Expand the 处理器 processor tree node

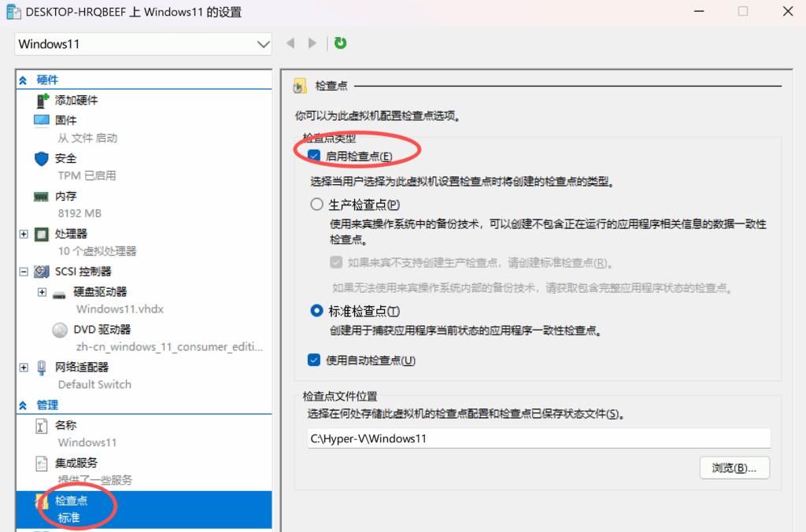(24, 235)
